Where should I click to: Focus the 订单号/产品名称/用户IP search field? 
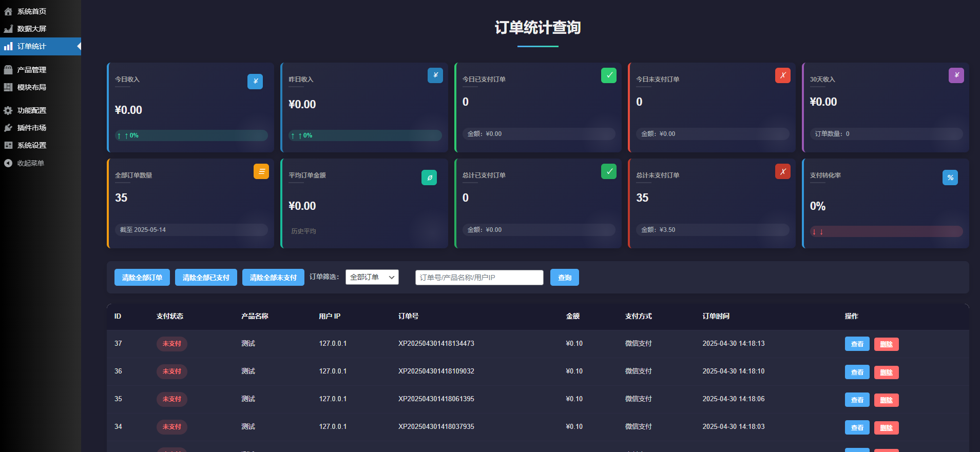(479, 278)
